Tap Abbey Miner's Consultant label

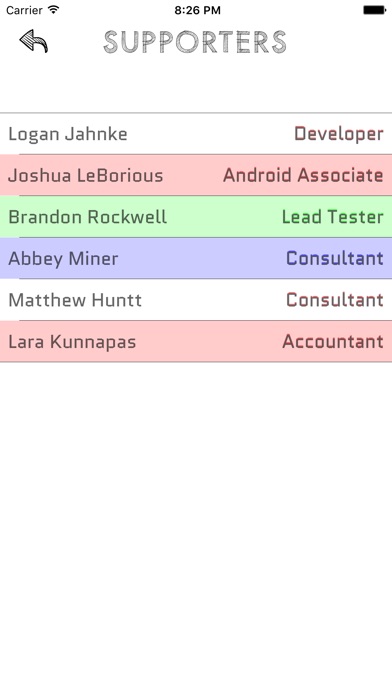(335, 258)
